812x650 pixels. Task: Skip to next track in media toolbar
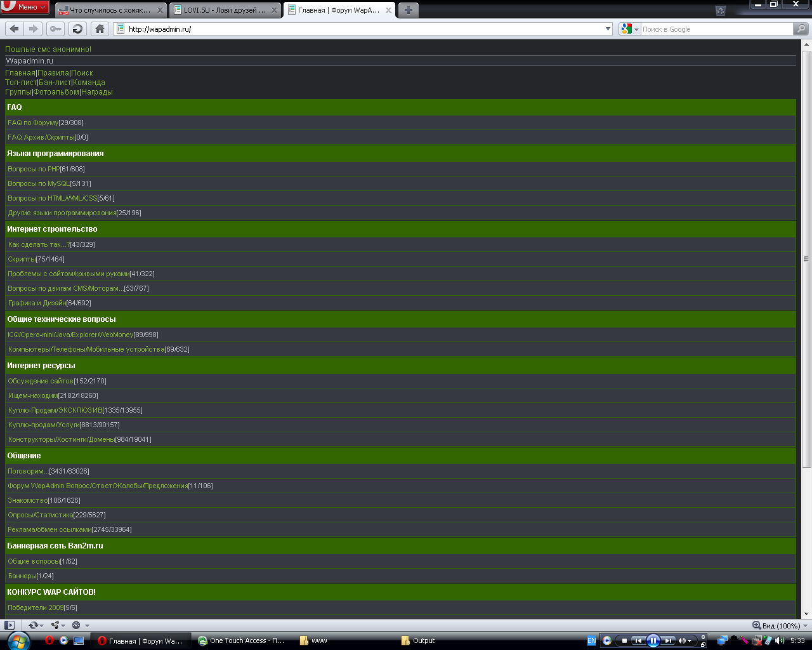tap(668, 640)
